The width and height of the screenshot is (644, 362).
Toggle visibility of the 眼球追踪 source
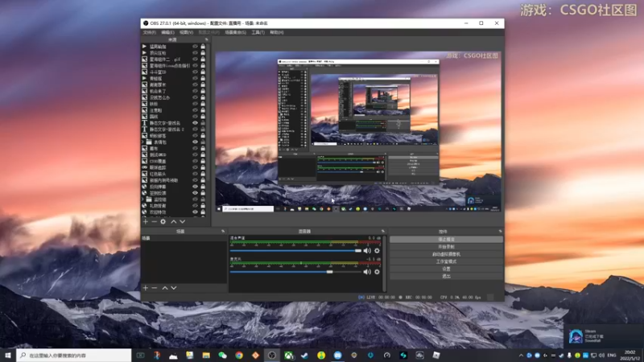click(195, 167)
